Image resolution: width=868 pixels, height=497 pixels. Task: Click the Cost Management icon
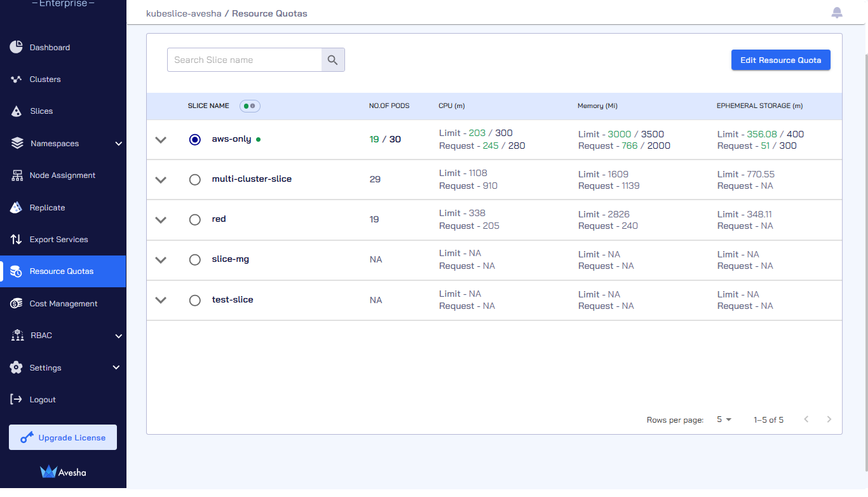tap(17, 304)
